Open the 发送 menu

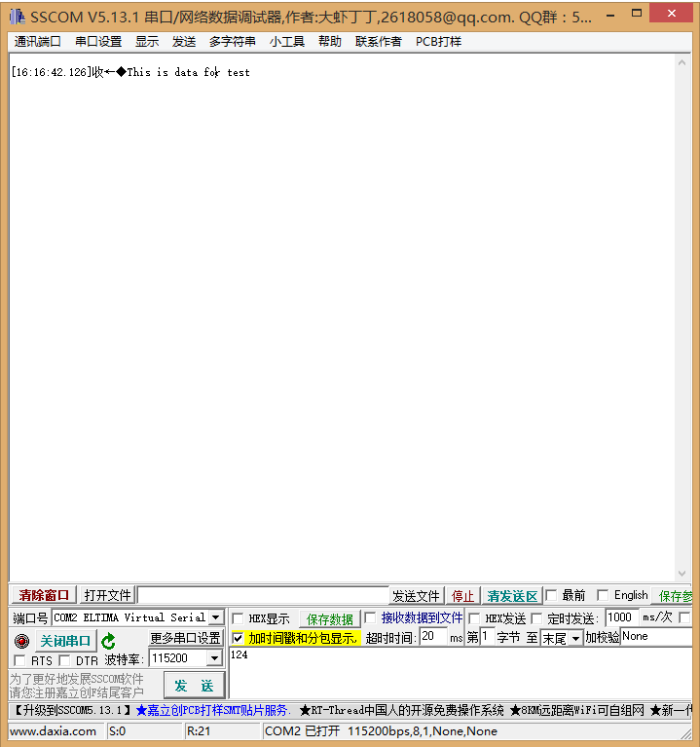184,42
